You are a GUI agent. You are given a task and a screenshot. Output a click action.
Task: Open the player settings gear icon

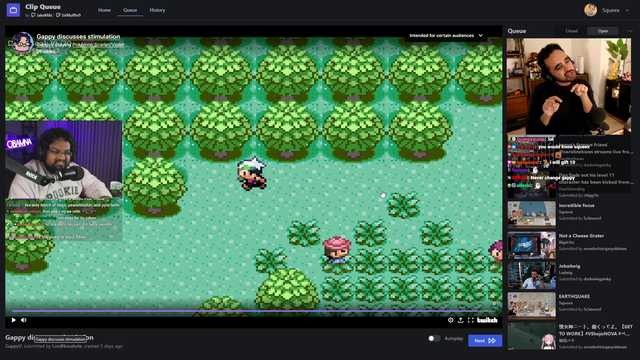pos(451,320)
